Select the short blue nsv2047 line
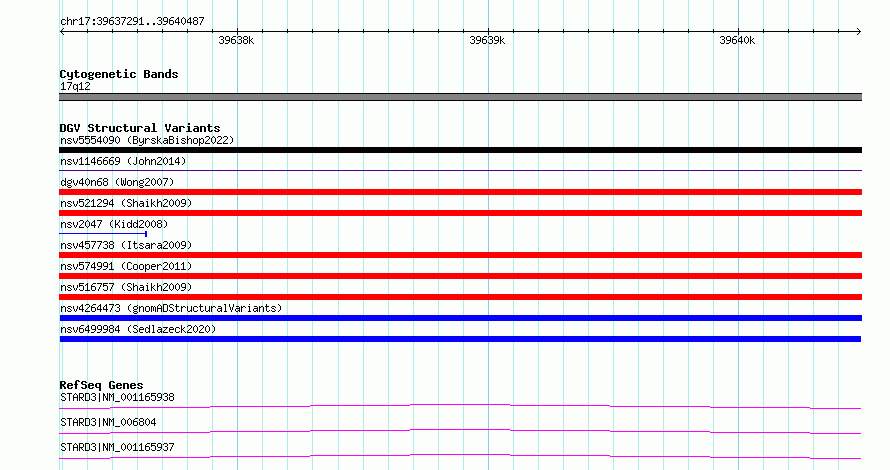The height and width of the screenshot is (470, 890). 103,233
